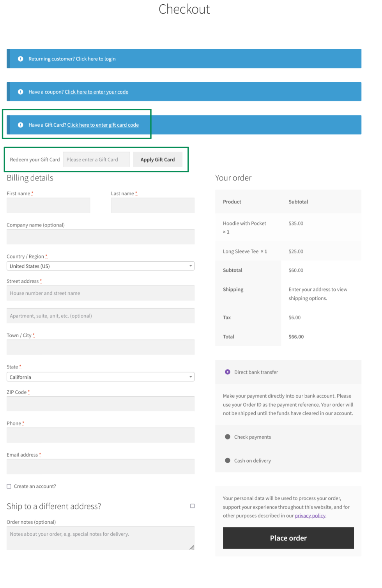The height and width of the screenshot is (588, 382).
Task: Expand the State dropdown showing California
Action: tap(100, 377)
